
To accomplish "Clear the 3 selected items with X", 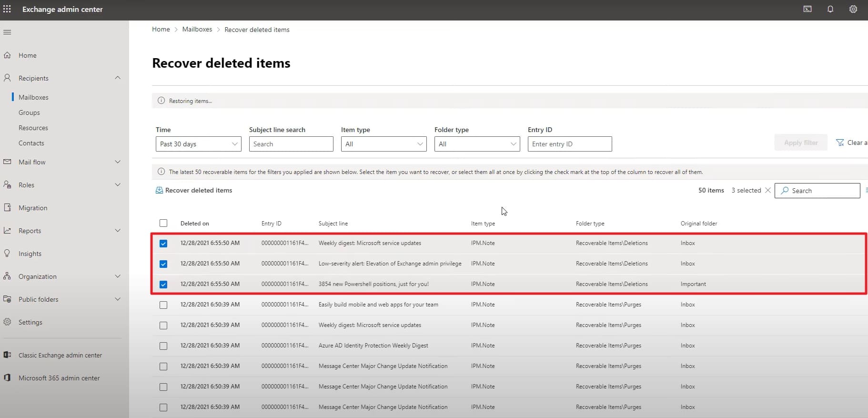I will (x=767, y=190).
